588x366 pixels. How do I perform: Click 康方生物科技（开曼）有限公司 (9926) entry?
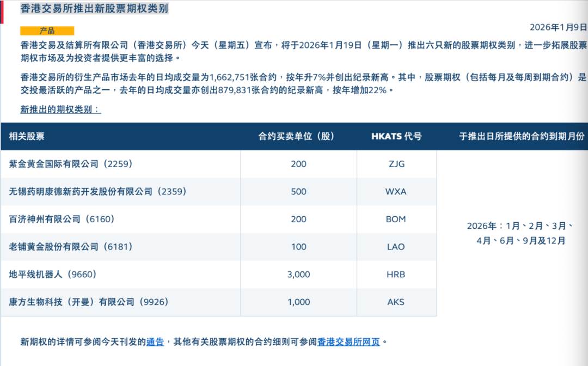88,302
